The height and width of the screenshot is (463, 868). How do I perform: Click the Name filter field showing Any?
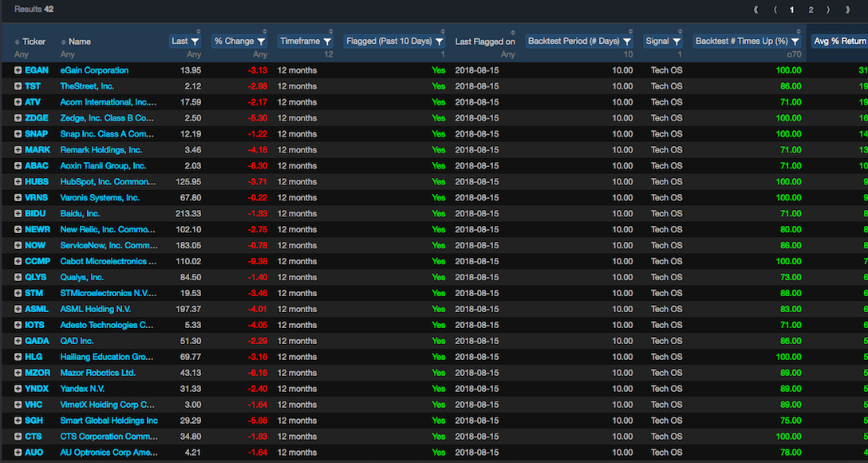point(68,54)
